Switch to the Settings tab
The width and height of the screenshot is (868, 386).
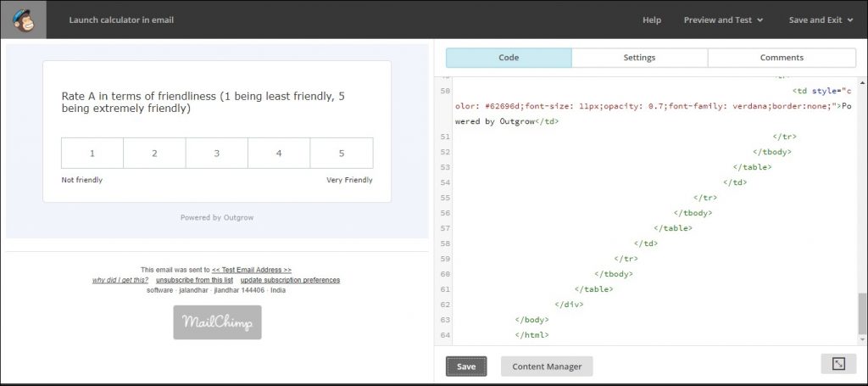639,58
